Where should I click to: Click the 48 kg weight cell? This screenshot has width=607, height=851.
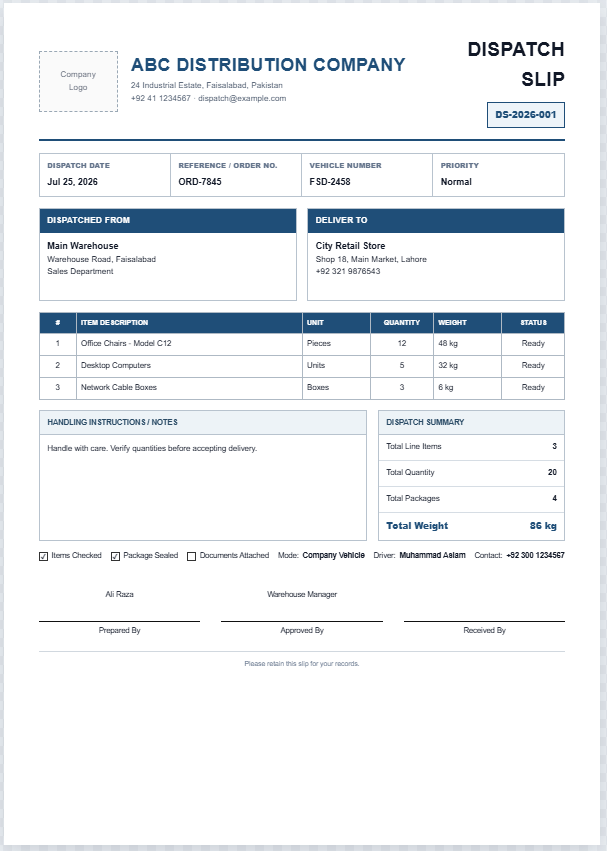(467, 344)
